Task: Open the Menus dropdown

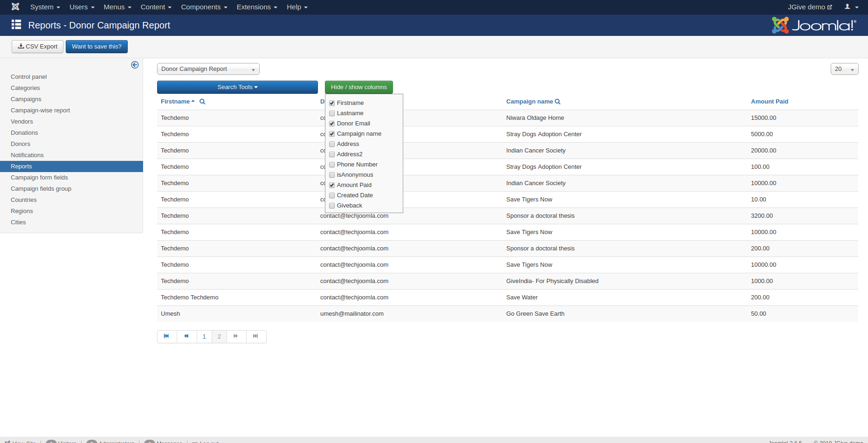Action: [117, 7]
